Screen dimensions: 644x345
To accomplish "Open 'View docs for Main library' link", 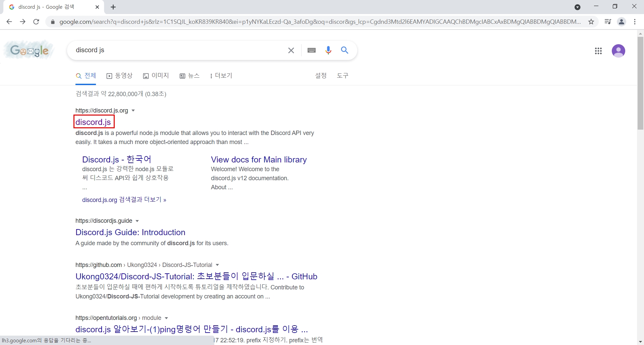I will pyautogui.click(x=259, y=159).
